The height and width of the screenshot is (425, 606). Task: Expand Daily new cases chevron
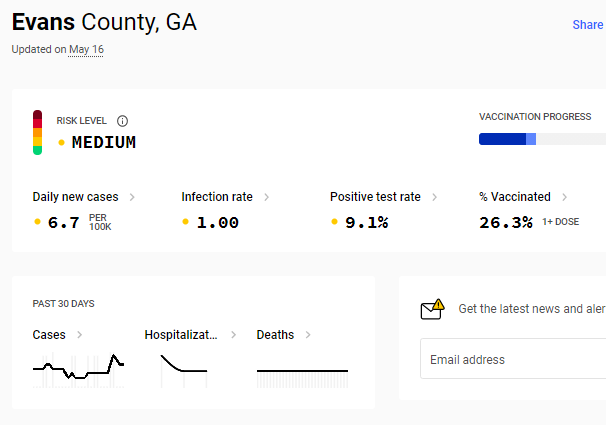pyautogui.click(x=132, y=197)
